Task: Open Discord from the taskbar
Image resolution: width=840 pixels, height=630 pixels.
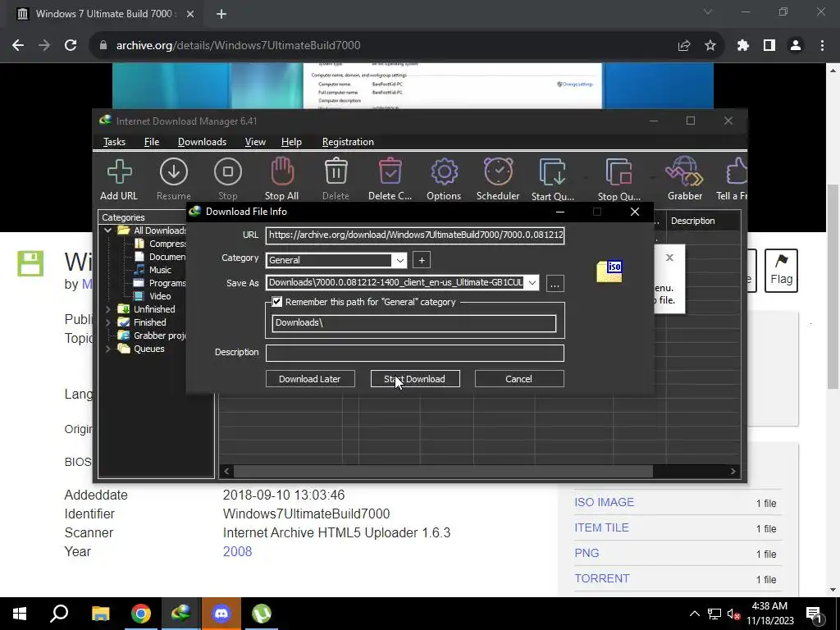Action: pos(221,614)
